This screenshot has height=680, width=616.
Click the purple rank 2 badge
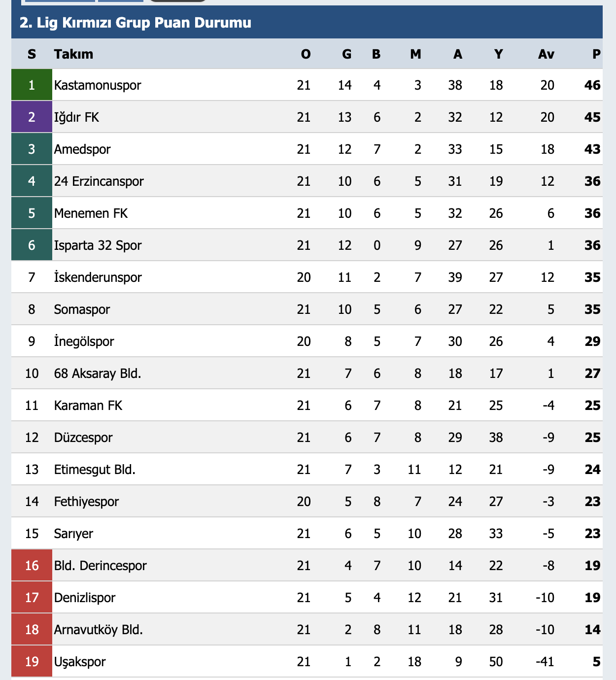[32, 117]
